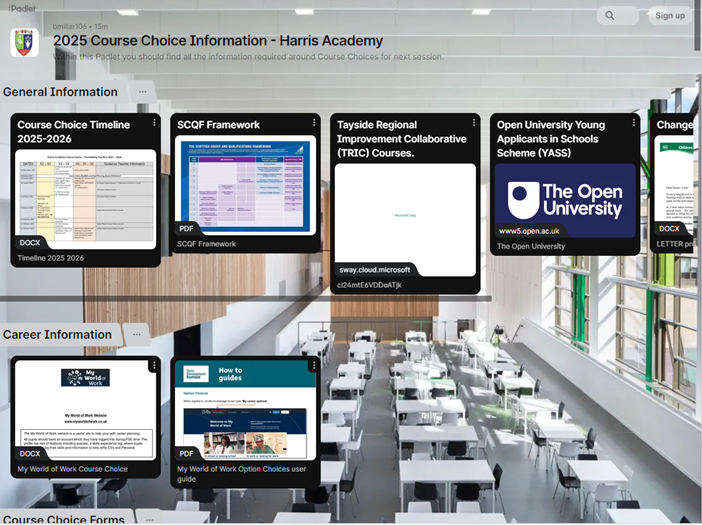Open SCQF Framework card's three-dot menu
The height and width of the screenshot is (525, 702).
(314, 123)
